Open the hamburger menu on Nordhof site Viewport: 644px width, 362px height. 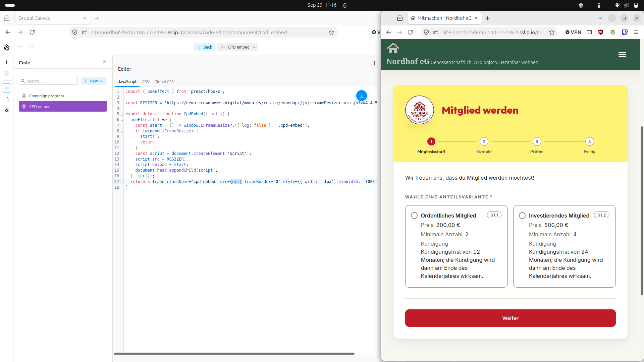(622, 55)
